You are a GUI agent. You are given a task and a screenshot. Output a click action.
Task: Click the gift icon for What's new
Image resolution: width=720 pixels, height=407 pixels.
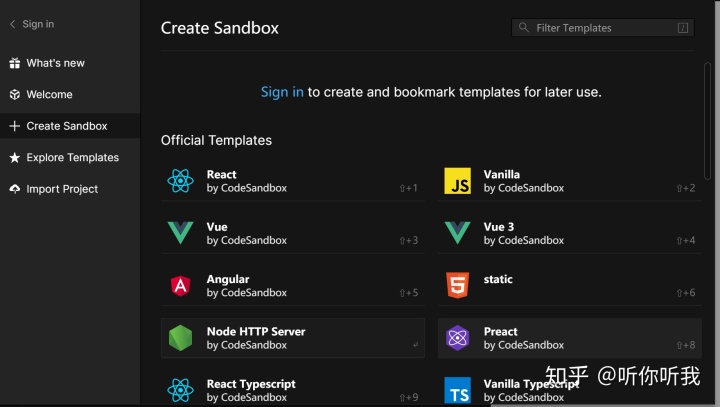point(15,63)
